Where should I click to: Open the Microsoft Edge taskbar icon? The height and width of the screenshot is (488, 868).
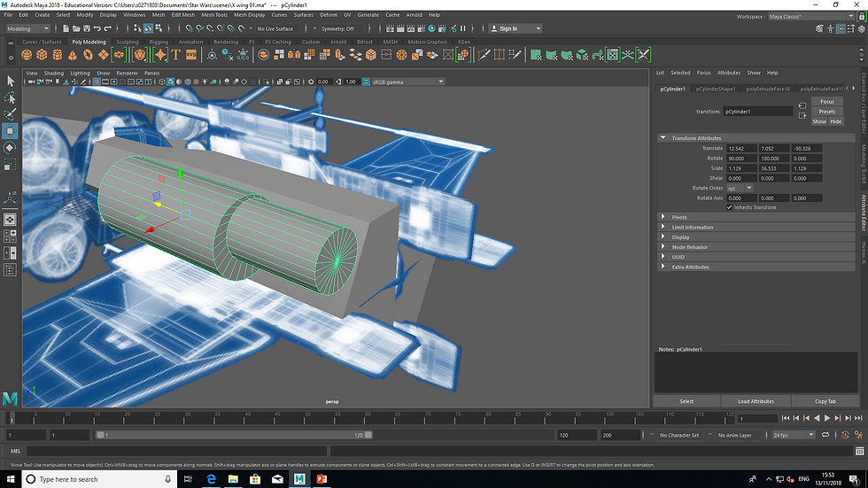[211, 479]
